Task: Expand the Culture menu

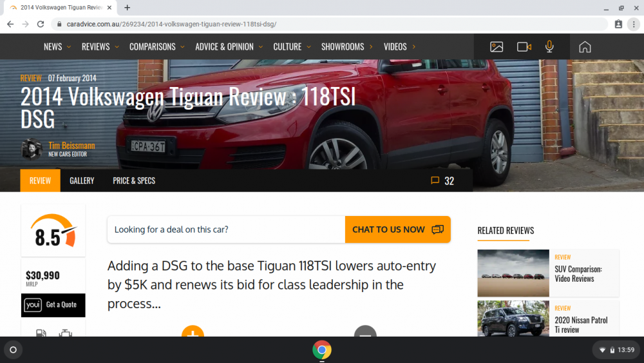Action: [292, 47]
